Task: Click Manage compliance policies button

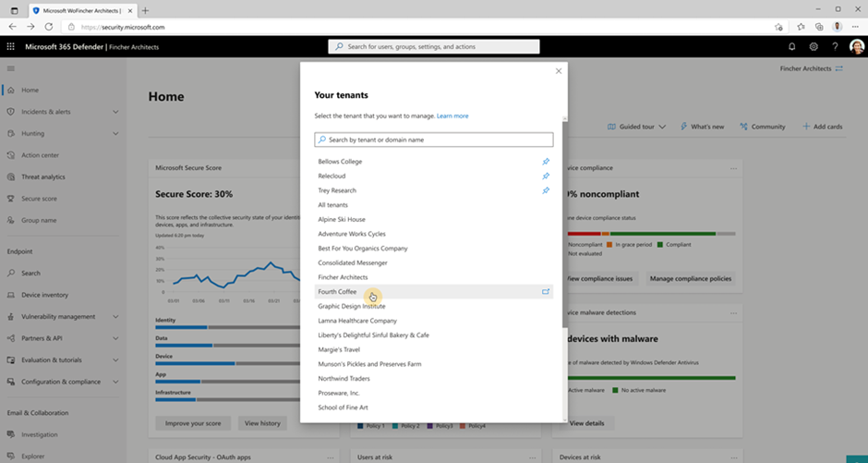Action: 691,278
